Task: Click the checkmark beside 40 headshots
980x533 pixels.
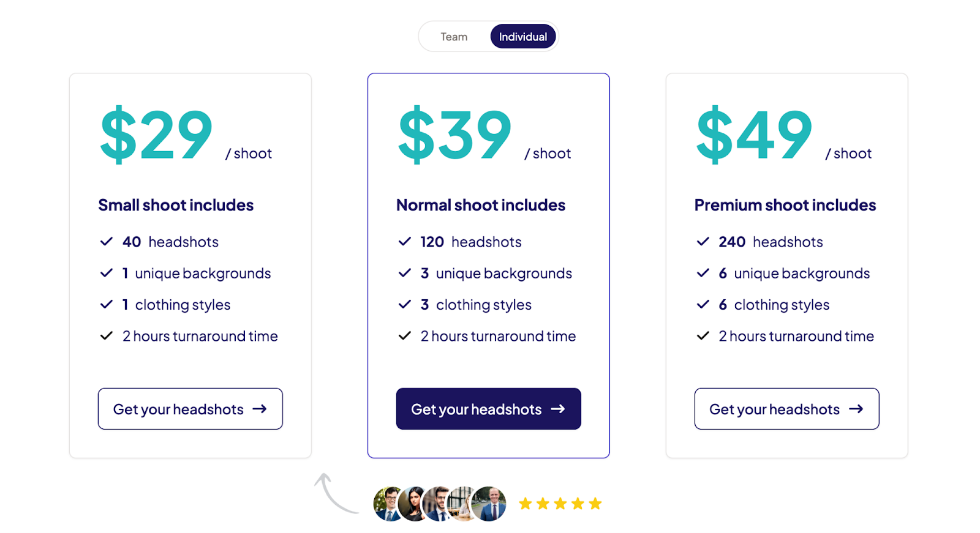Action: pyautogui.click(x=107, y=242)
